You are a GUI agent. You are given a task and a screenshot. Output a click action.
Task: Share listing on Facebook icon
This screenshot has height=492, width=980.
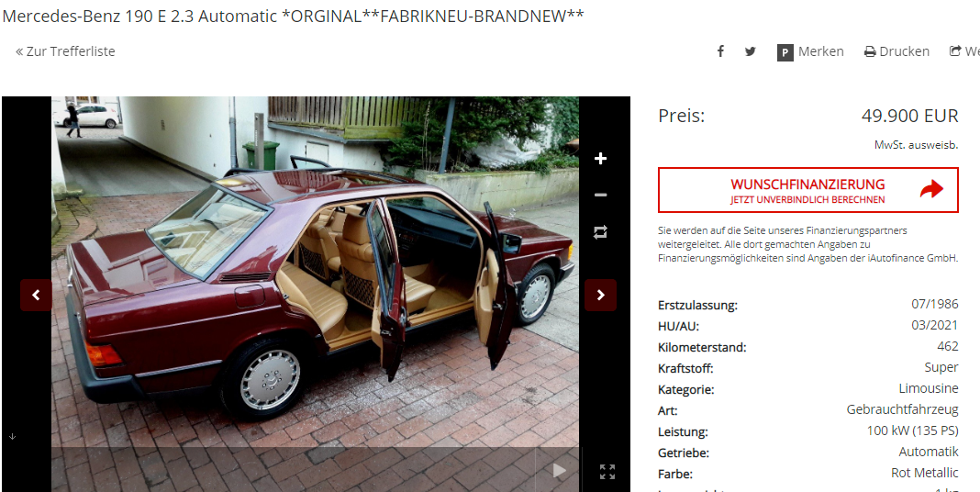pyautogui.click(x=720, y=51)
